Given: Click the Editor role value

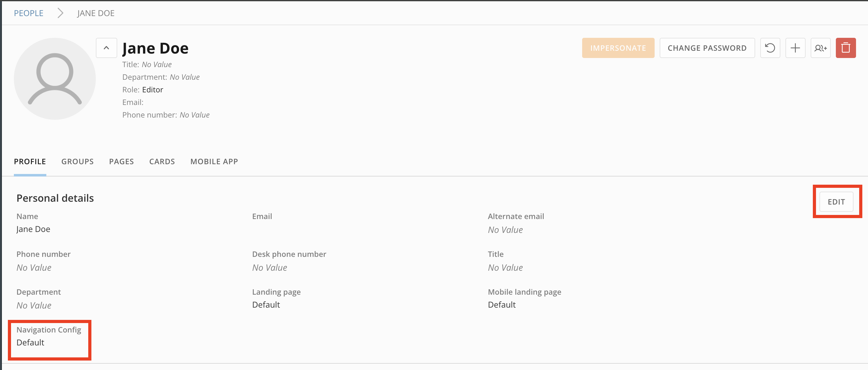Looking at the screenshot, I should click(153, 90).
